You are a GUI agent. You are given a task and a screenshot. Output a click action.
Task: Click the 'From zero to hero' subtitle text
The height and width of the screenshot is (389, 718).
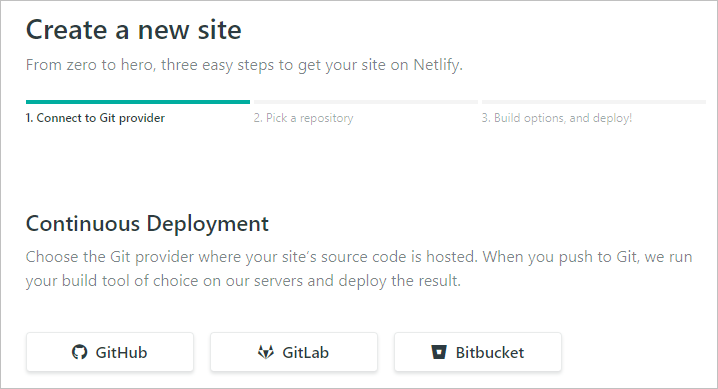point(244,65)
